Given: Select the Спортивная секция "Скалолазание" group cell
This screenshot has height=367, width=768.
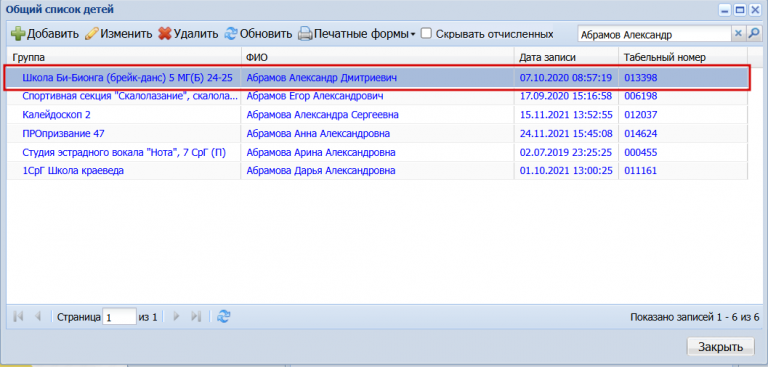Looking at the screenshot, I should [124, 96].
